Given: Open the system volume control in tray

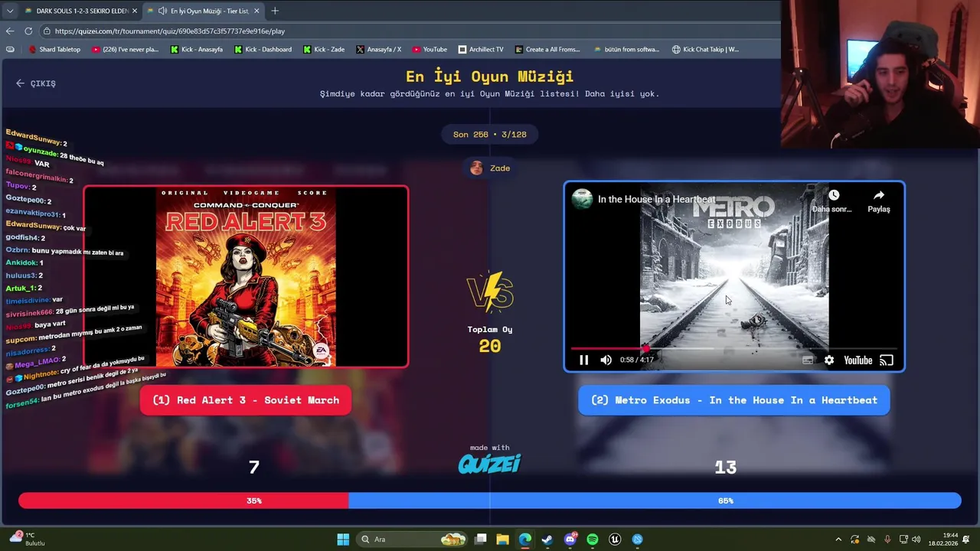Looking at the screenshot, I should point(916,540).
